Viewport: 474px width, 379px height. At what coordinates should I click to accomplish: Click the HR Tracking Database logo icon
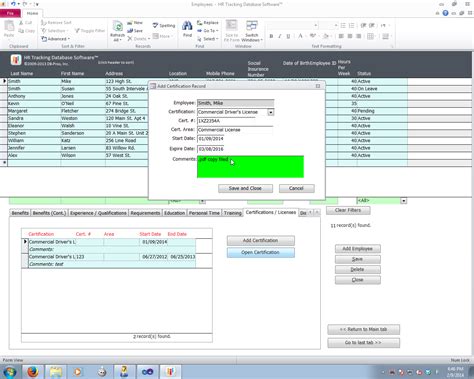click(15, 60)
